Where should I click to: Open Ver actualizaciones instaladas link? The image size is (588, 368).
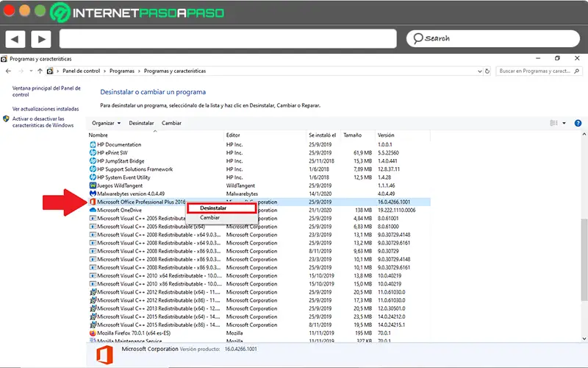[46, 109]
